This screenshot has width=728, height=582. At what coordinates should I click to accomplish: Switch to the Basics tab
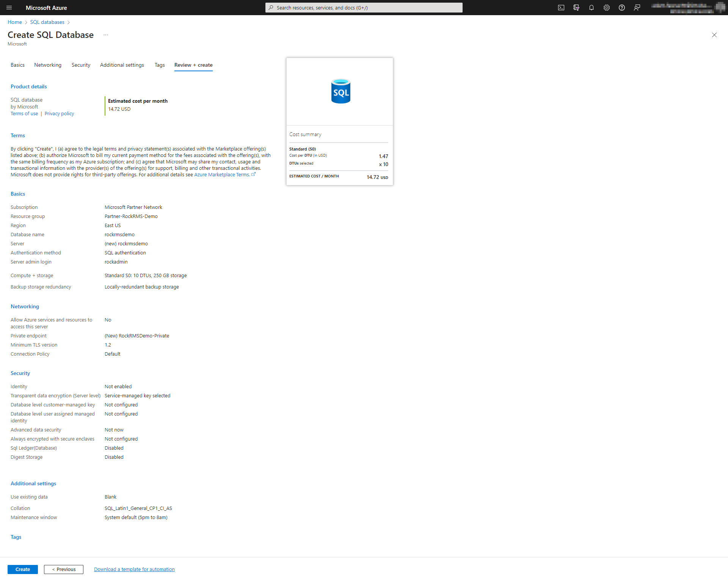tap(17, 65)
